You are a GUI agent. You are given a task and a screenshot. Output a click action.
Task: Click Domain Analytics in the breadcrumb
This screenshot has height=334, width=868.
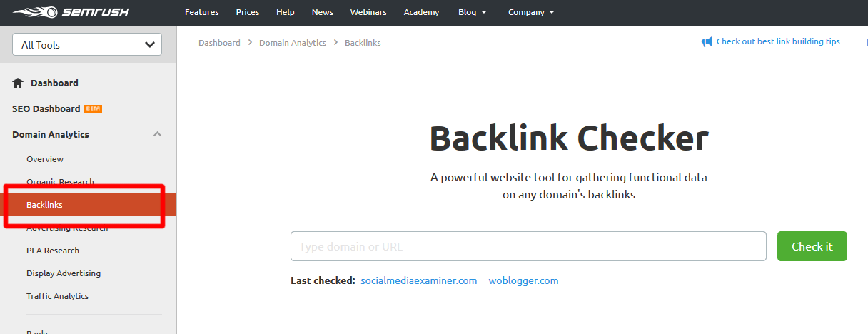tap(292, 43)
